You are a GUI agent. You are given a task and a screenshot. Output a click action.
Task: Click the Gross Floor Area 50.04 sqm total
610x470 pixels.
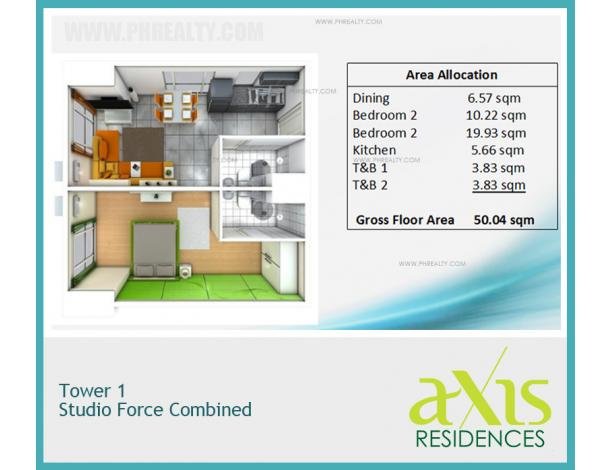pyautogui.click(x=451, y=219)
